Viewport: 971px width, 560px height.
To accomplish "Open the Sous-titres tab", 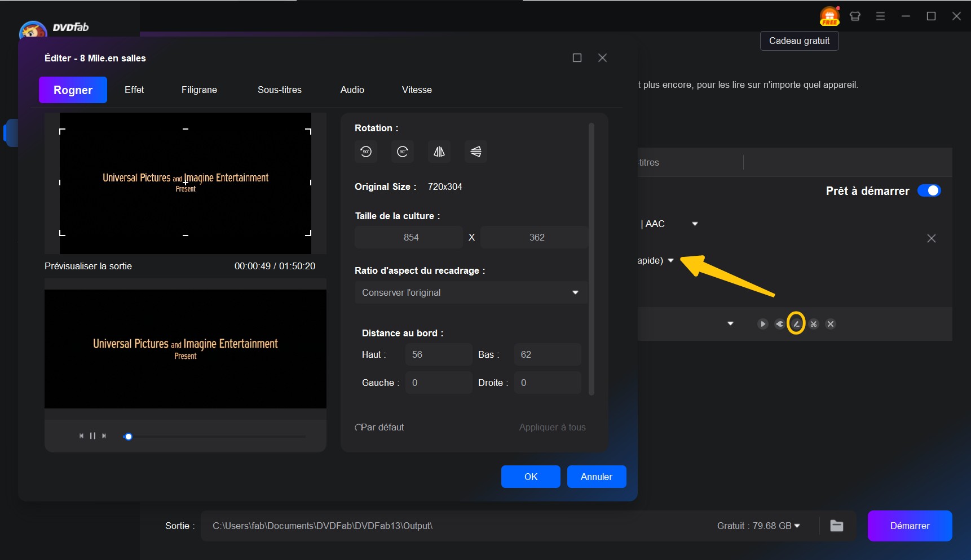I will click(280, 90).
